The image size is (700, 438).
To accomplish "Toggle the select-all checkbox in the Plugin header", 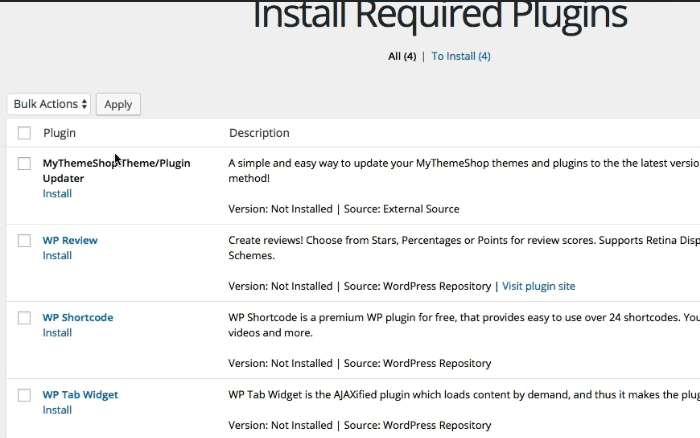I will [x=24, y=133].
